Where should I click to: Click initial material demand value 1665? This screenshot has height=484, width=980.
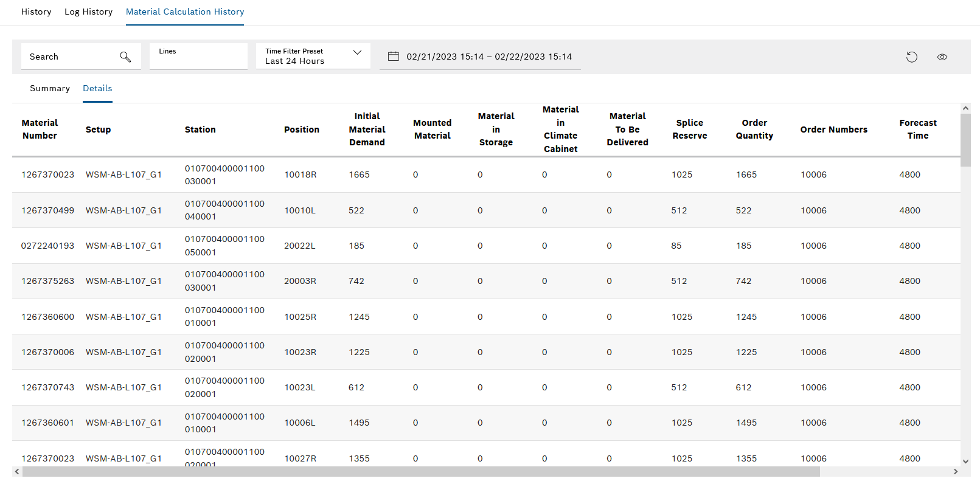tap(360, 175)
